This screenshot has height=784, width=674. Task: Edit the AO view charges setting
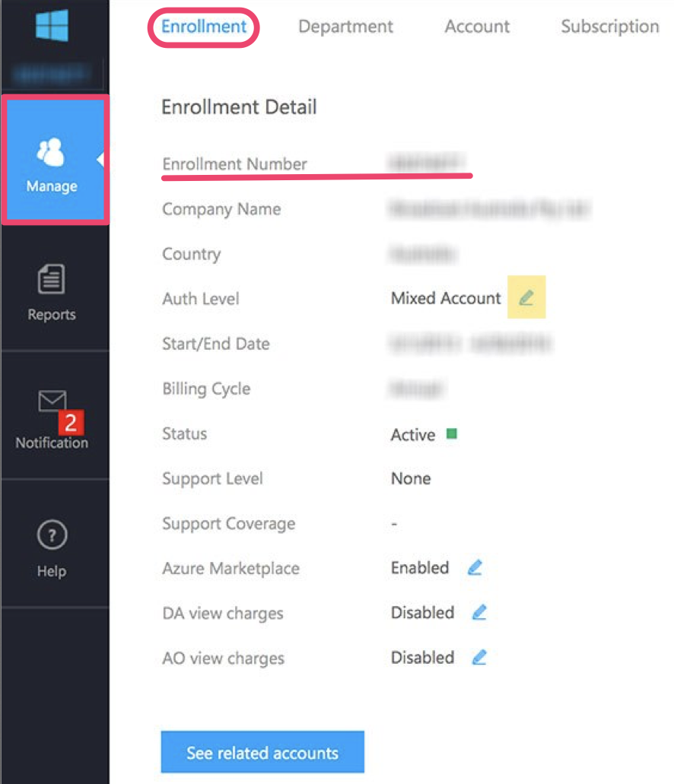click(x=478, y=658)
